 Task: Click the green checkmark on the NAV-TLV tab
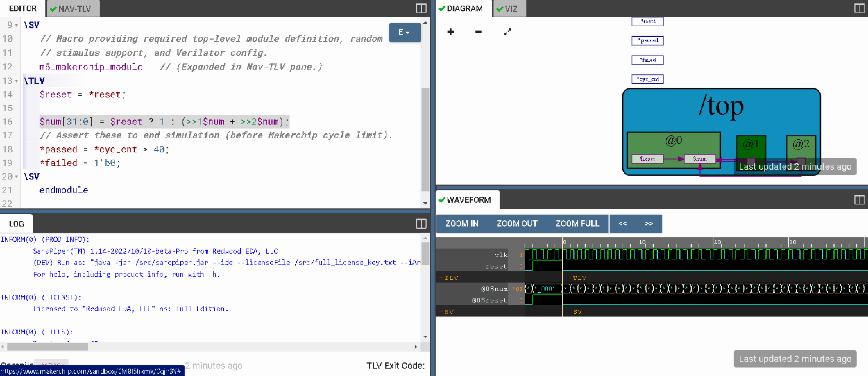(x=53, y=8)
